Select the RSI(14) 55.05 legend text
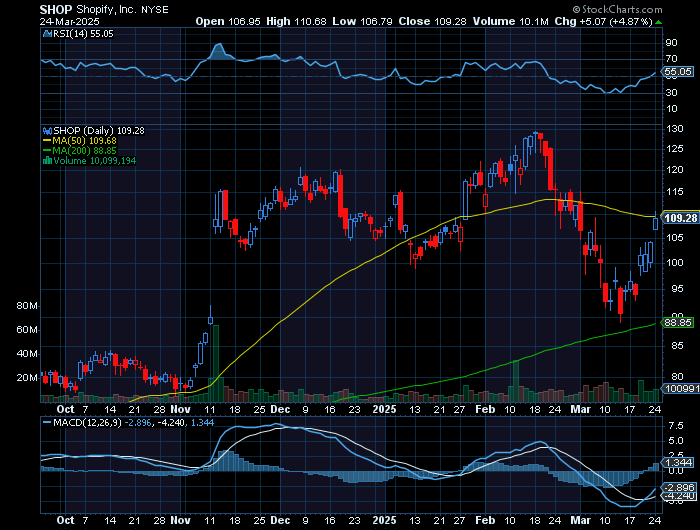 (83, 33)
